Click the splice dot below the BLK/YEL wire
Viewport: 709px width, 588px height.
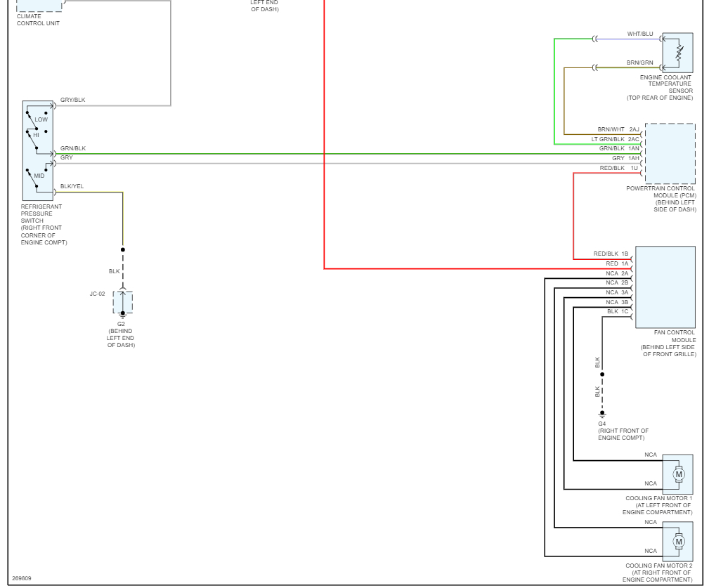pos(122,249)
